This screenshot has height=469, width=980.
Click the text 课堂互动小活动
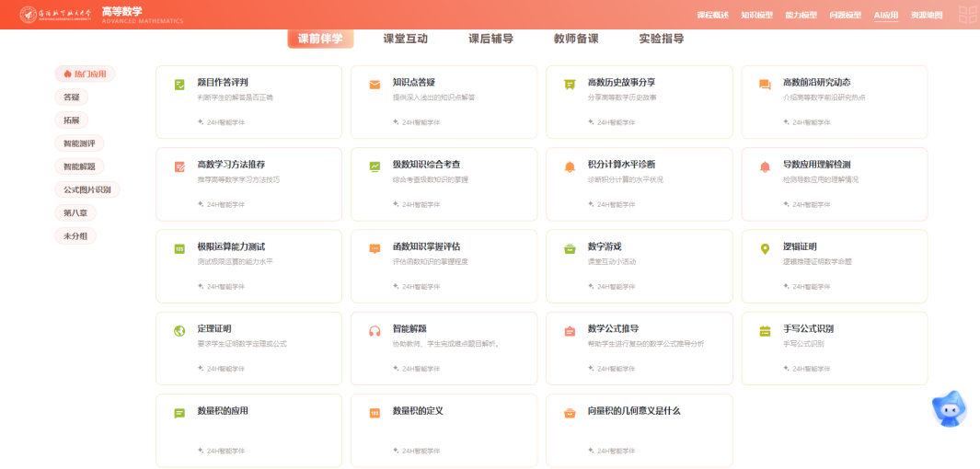coord(612,262)
